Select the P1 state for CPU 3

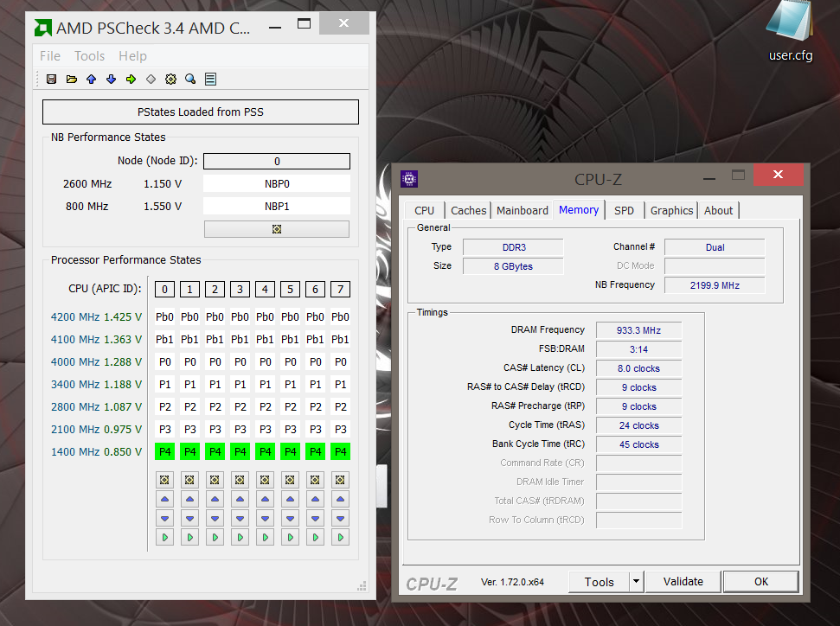(x=240, y=385)
